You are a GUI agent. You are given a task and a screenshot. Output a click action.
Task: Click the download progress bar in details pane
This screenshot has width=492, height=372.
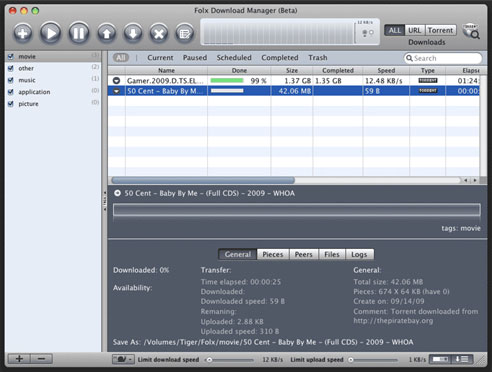click(x=297, y=210)
